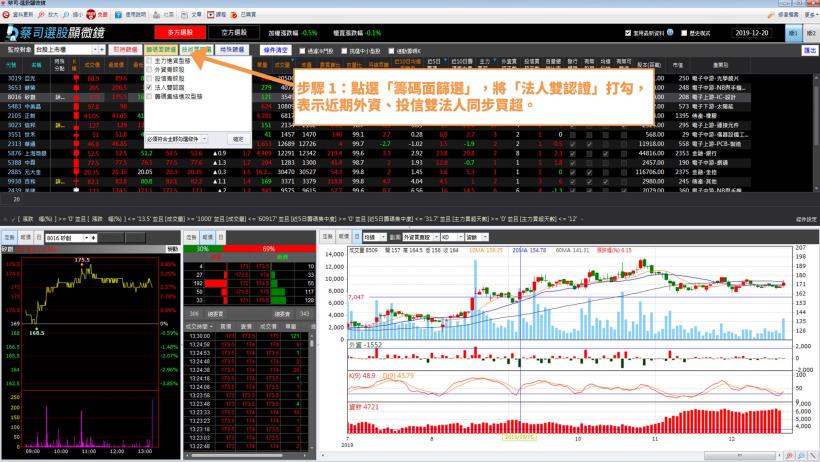Click the date field 2019-12-20
Screen dimensions: 820x462
(x=751, y=33)
